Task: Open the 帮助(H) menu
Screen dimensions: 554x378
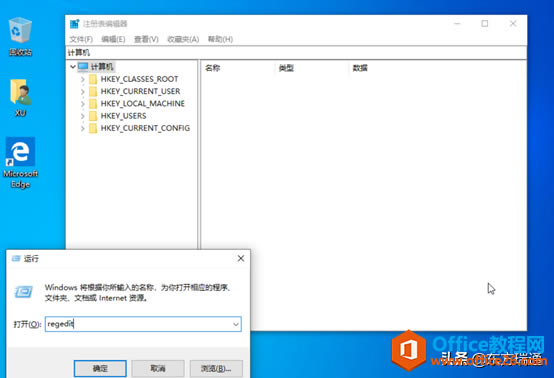Action: click(x=220, y=39)
